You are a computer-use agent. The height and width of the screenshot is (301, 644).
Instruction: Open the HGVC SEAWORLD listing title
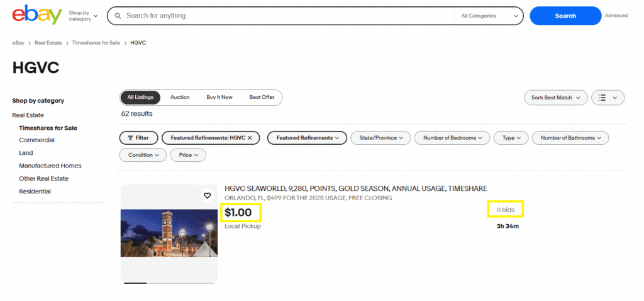click(x=356, y=188)
